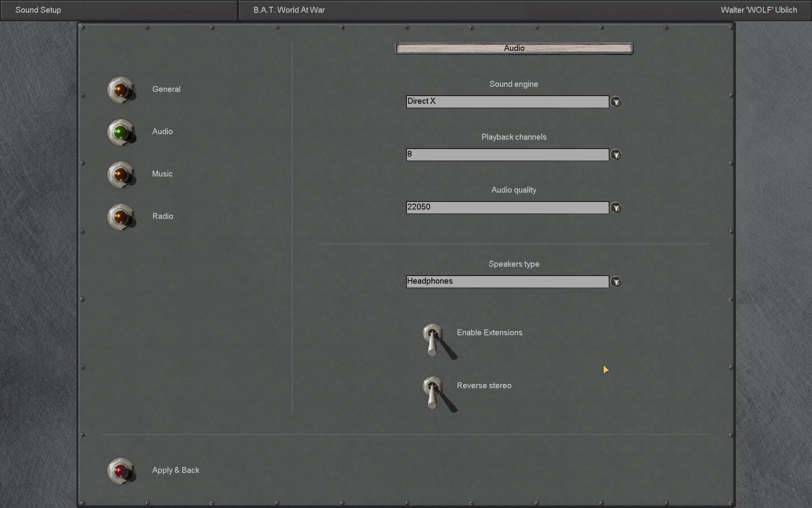Click the Direct X sound engine field

tap(507, 102)
